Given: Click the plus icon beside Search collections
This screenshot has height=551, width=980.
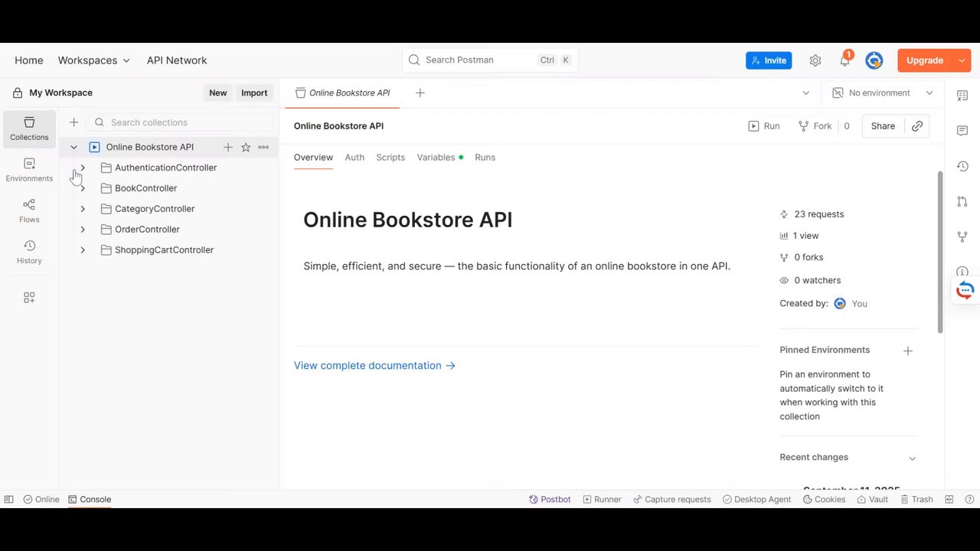Looking at the screenshot, I should point(73,122).
